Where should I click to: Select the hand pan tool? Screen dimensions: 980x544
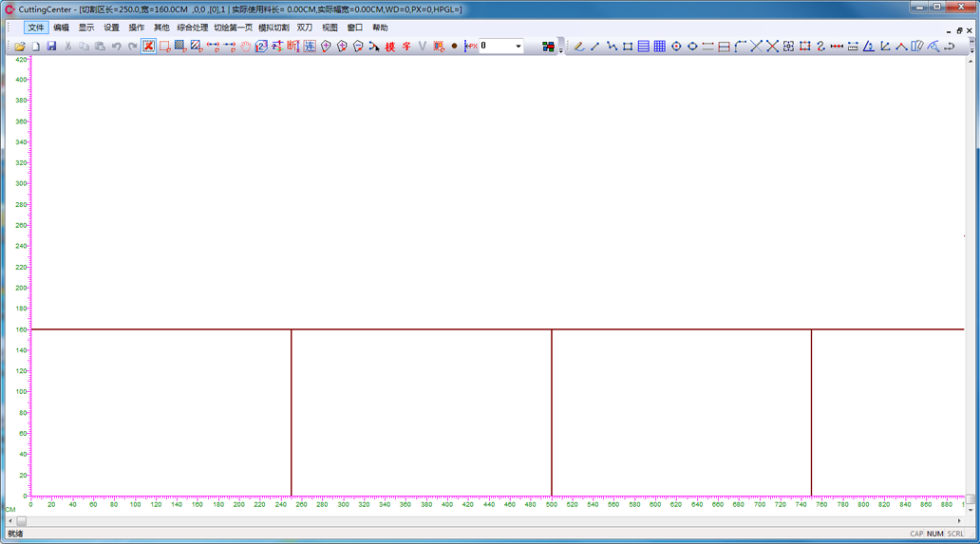tap(245, 46)
